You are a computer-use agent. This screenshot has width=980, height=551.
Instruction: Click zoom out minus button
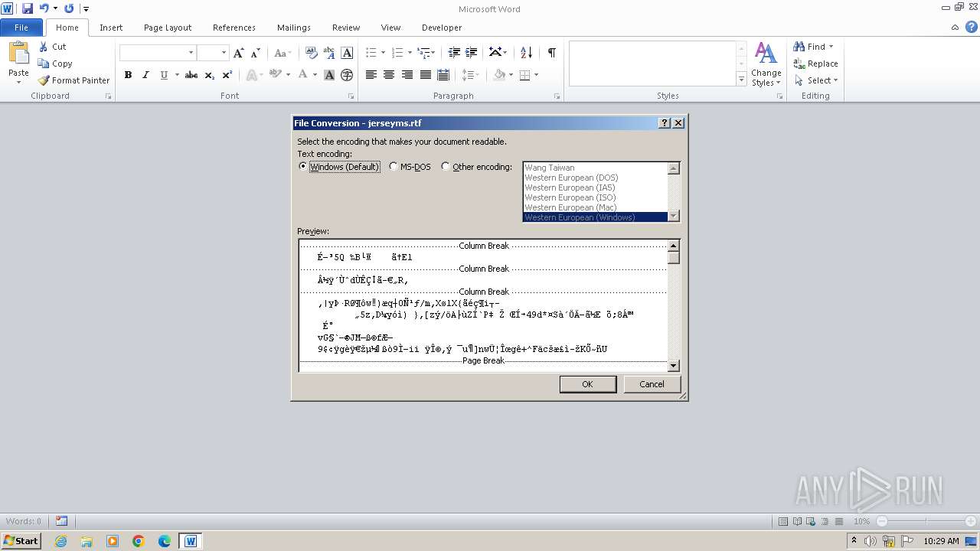click(882, 521)
